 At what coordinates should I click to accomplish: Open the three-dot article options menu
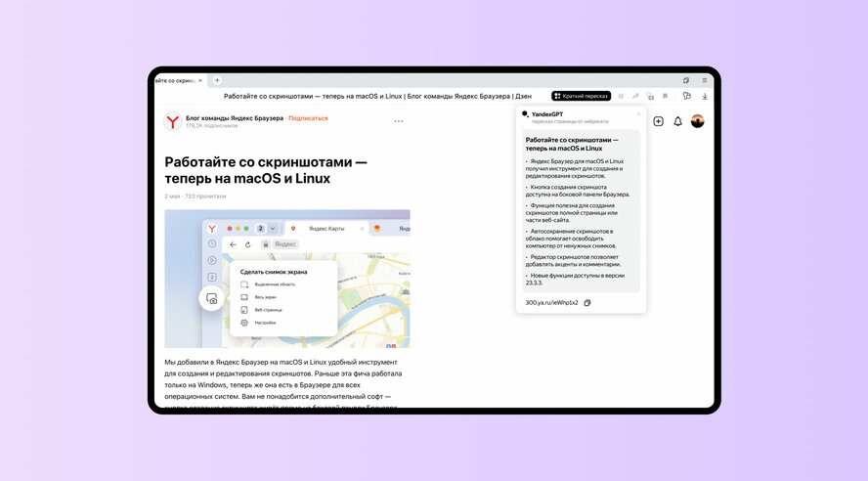[399, 121]
